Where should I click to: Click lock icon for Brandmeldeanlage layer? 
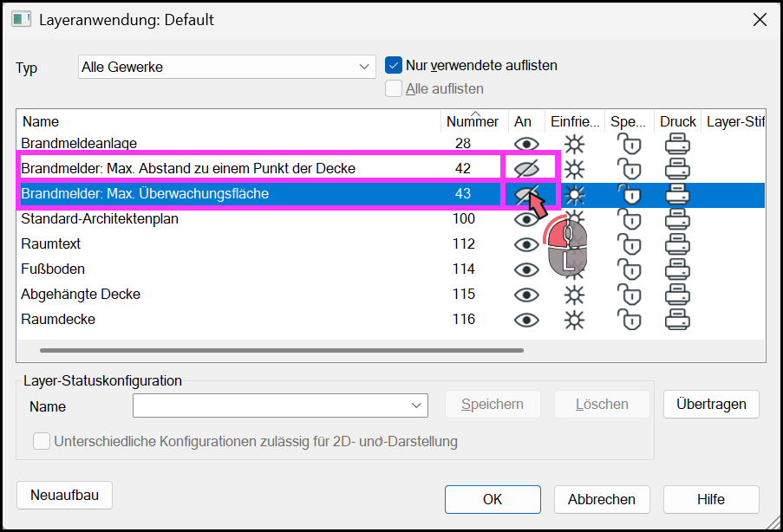(x=630, y=144)
